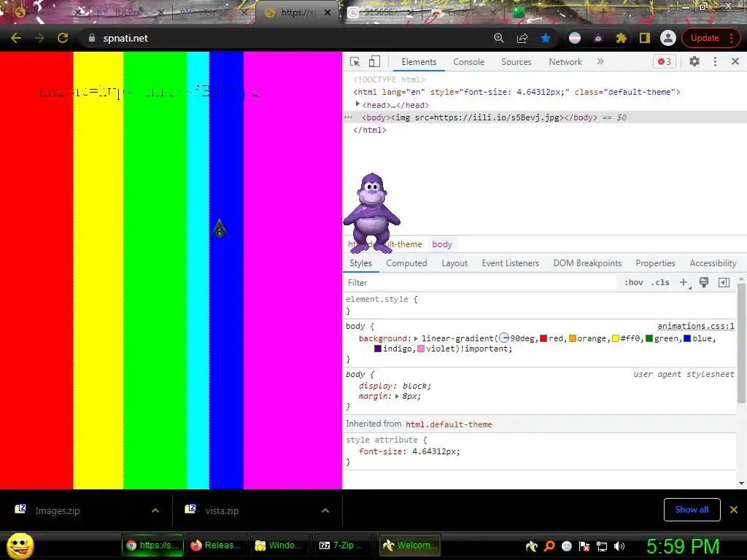This screenshot has width=747, height=560.
Task: Toggle the :hov element state panel
Action: [x=634, y=282]
